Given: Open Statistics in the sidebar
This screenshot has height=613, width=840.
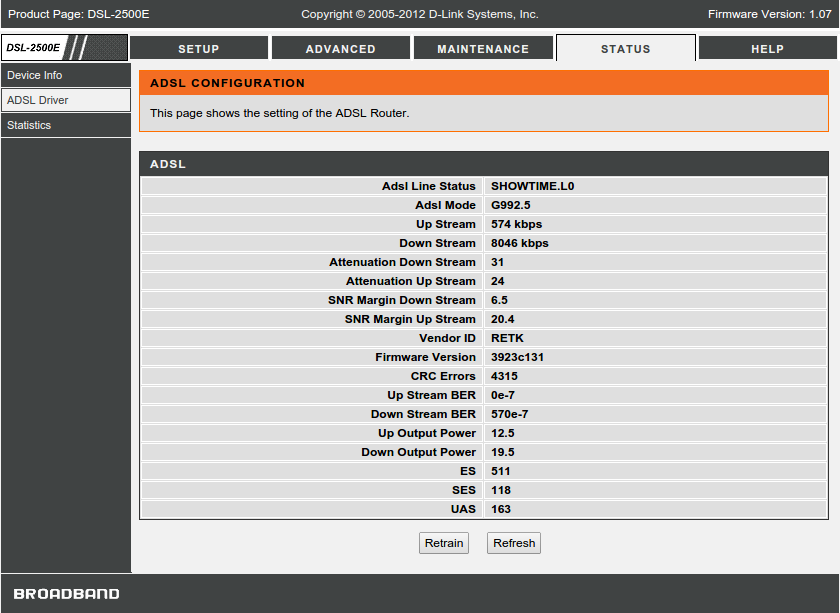Looking at the screenshot, I should (x=66, y=125).
